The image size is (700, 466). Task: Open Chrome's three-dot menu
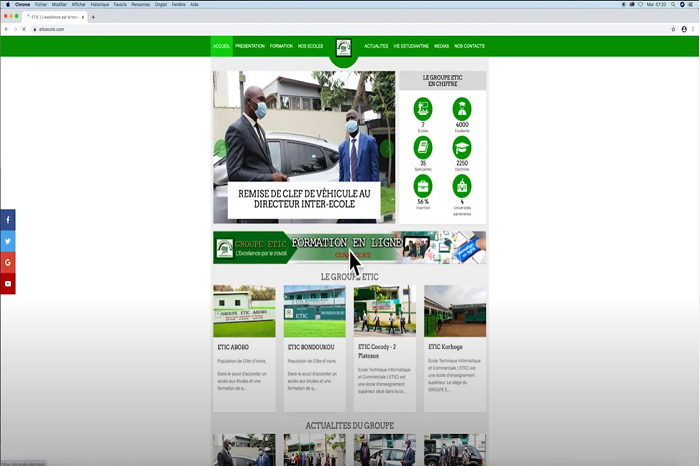693,29
